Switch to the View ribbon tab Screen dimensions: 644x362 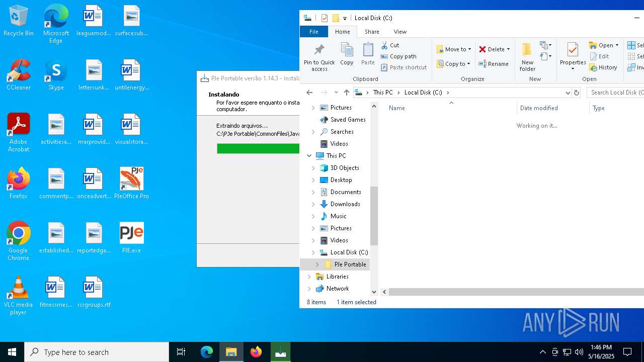point(400,32)
